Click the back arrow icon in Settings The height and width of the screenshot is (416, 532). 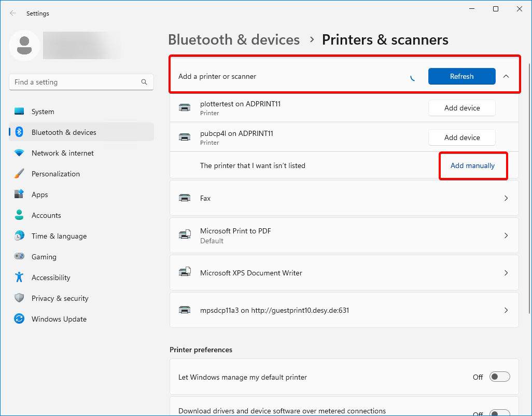click(13, 13)
